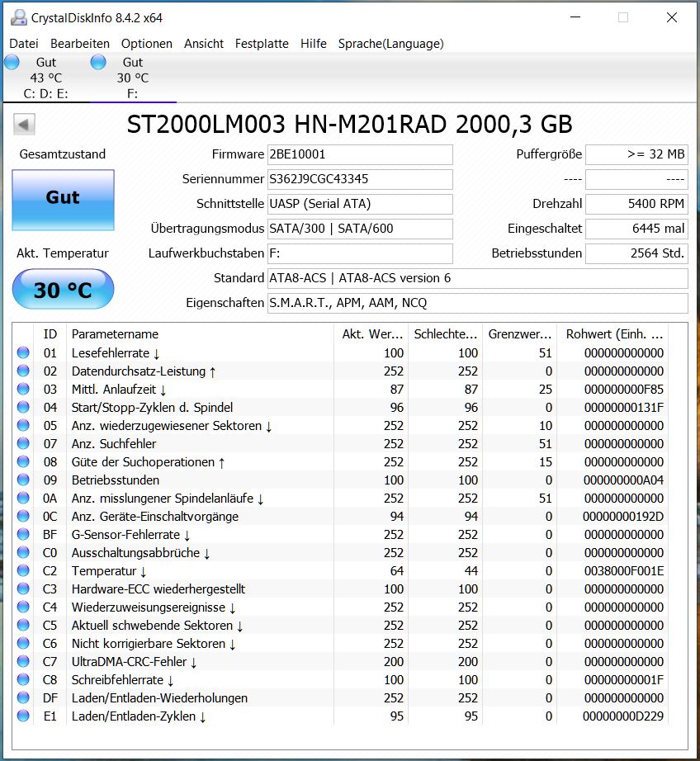
Task: Click the disk title ST2000LM003 HN-M201RAD 2000,3 GB
Action: tap(349, 125)
